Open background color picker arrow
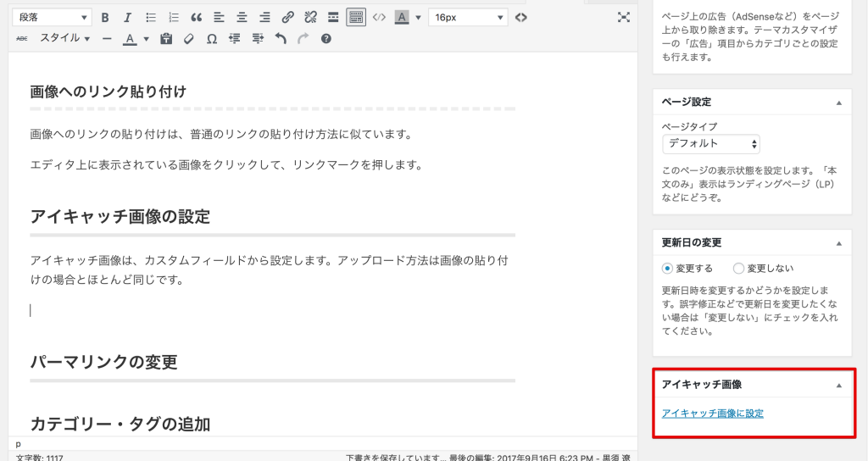This screenshot has height=461, width=868. (x=418, y=18)
